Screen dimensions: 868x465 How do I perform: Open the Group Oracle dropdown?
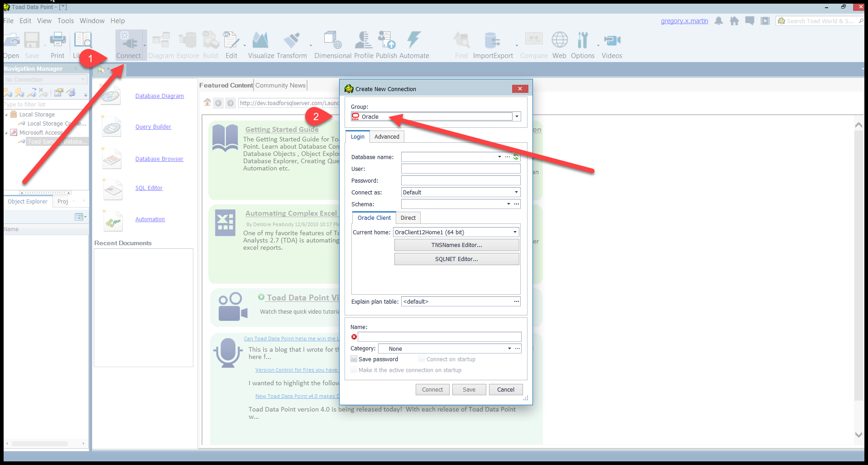517,116
